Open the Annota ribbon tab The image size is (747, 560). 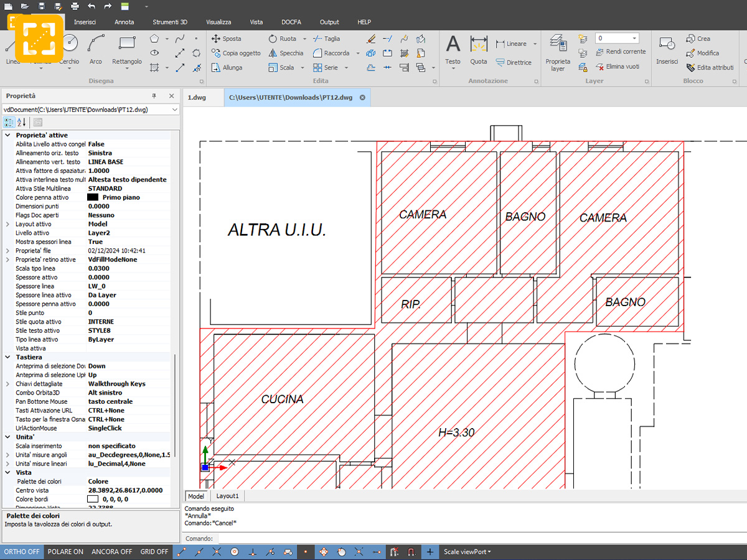(x=124, y=22)
